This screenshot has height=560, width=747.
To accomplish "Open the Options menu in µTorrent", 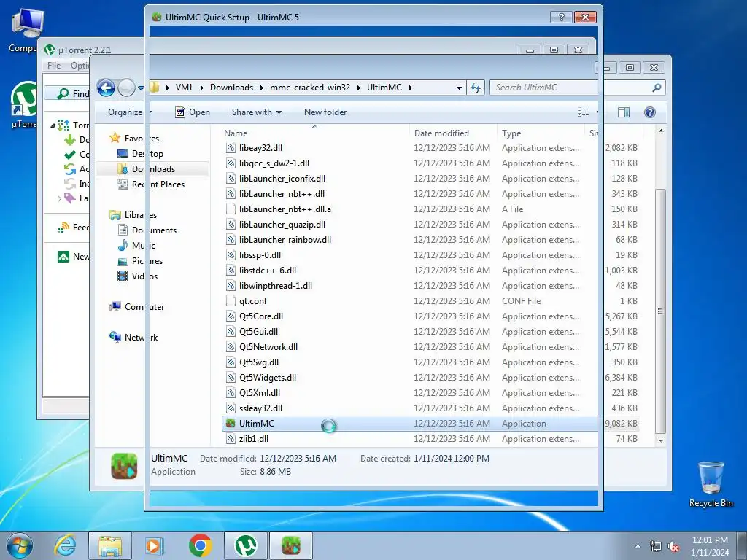I will tap(79, 66).
